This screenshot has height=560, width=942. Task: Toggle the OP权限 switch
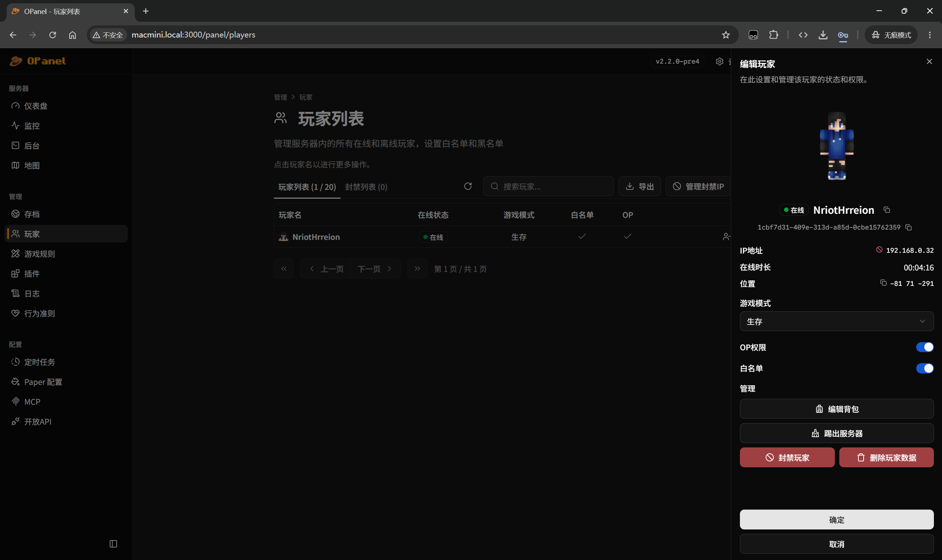(925, 347)
